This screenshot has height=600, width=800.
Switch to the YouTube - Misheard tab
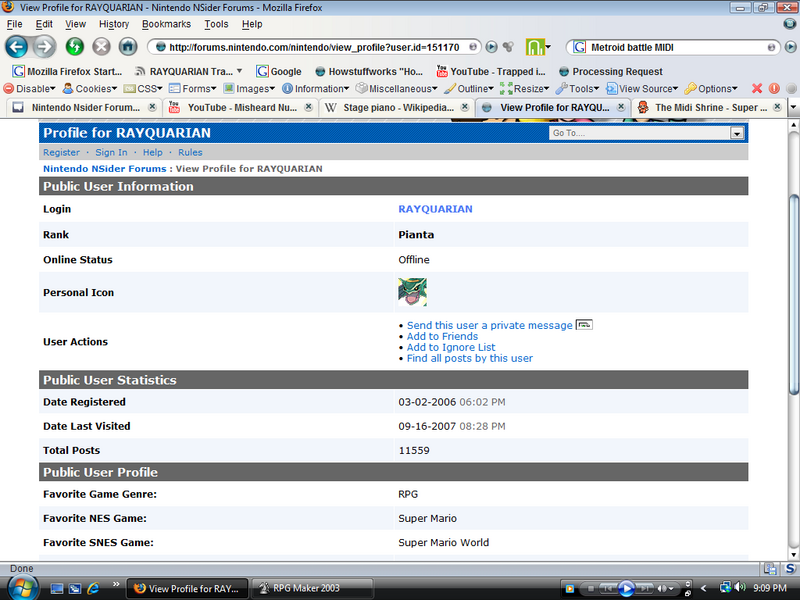pyautogui.click(x=240, y=107)
